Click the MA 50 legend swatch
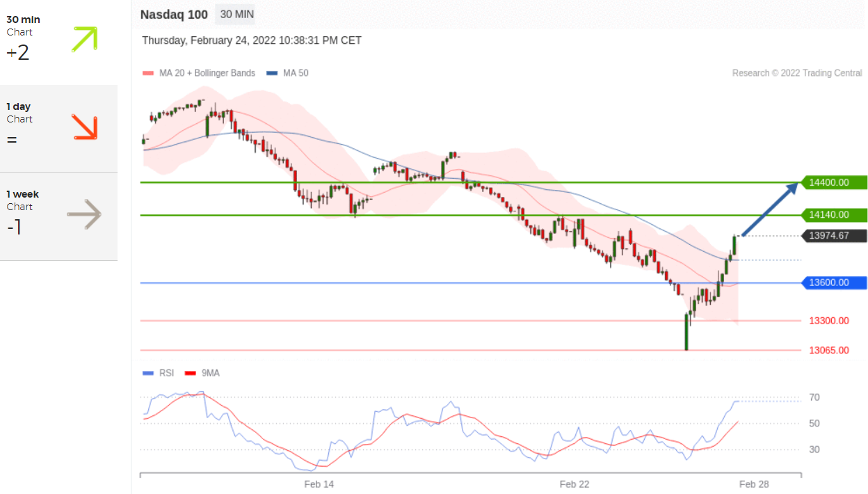 click(x=271, y=73)
